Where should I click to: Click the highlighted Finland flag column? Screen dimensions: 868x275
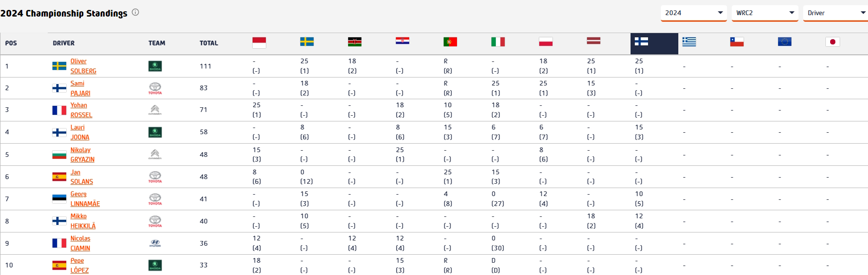(641, 42)
